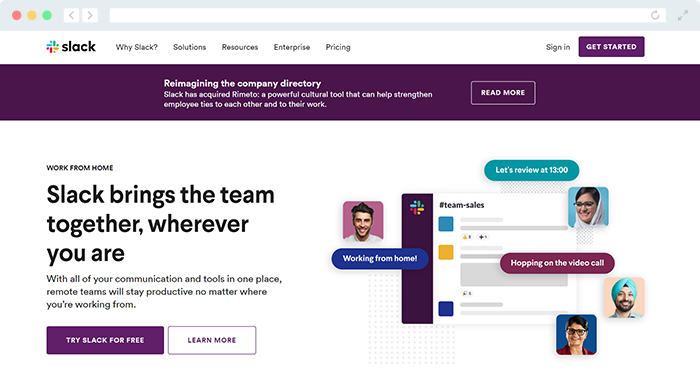The height and width of the screenshot is (375, 700).
Task: Click the Reimagining the company directory heading
Action: coord(242,83)
